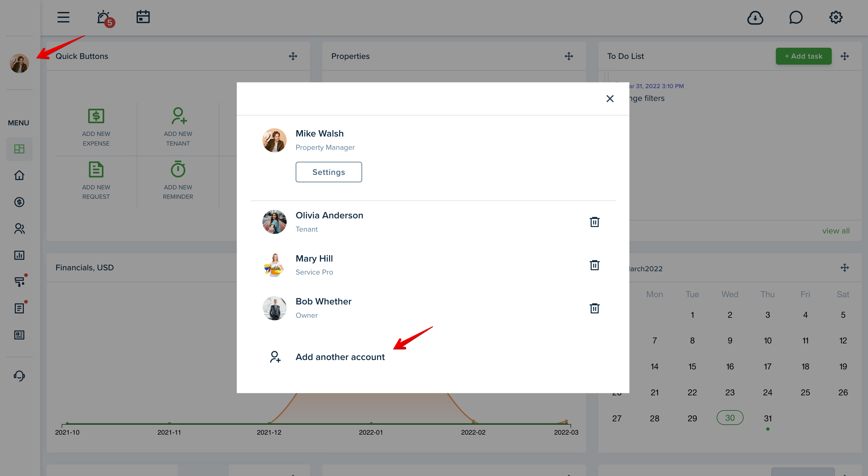Close the account switcher dialog
Viewport: 868px width, 476px height.
pos(609,99)
